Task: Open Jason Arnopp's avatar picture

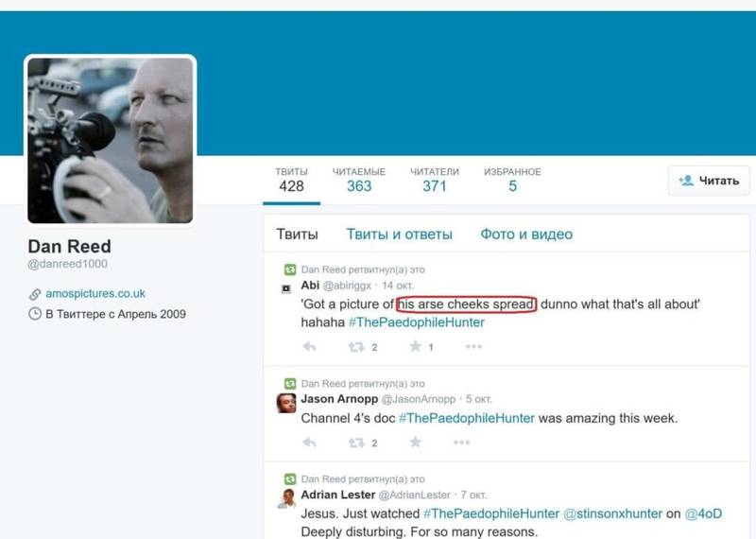Action: 286,403
